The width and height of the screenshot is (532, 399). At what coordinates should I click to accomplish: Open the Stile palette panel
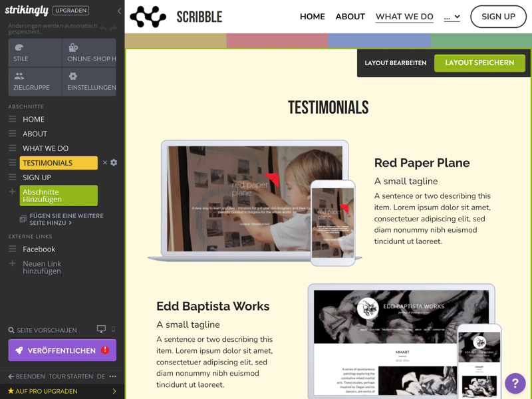click(35, 53)
